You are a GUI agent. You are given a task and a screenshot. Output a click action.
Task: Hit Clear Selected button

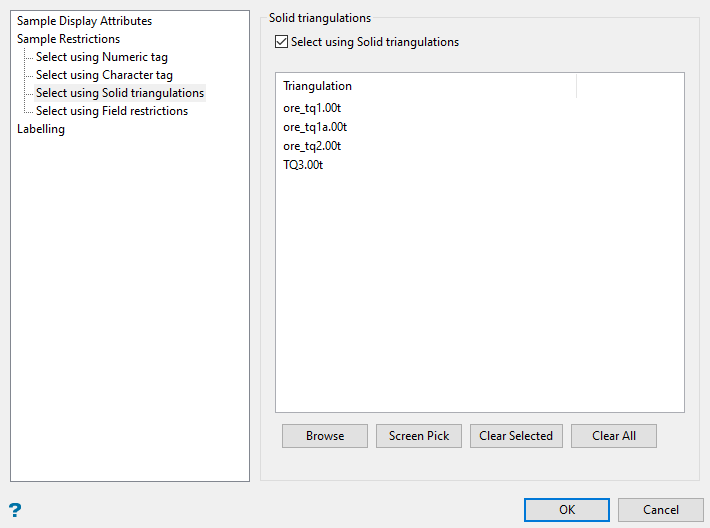click(516, 436)
